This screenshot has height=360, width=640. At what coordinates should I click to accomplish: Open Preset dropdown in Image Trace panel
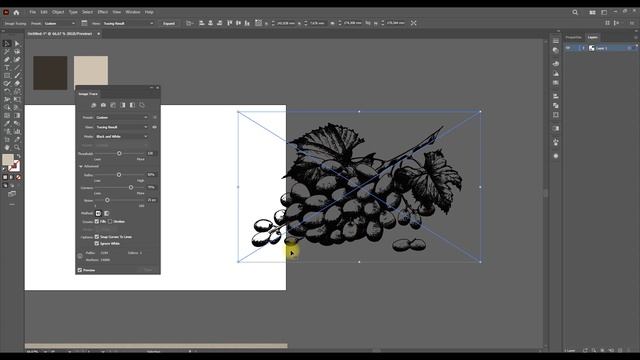[122, 118]
